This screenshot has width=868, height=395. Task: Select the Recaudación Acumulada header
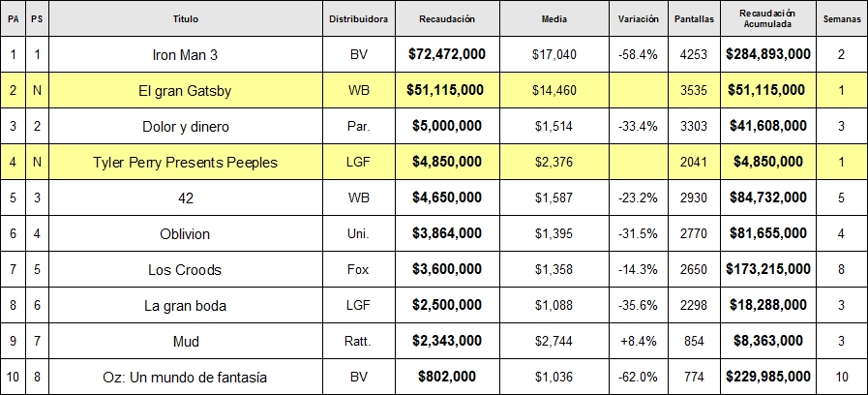767,18
